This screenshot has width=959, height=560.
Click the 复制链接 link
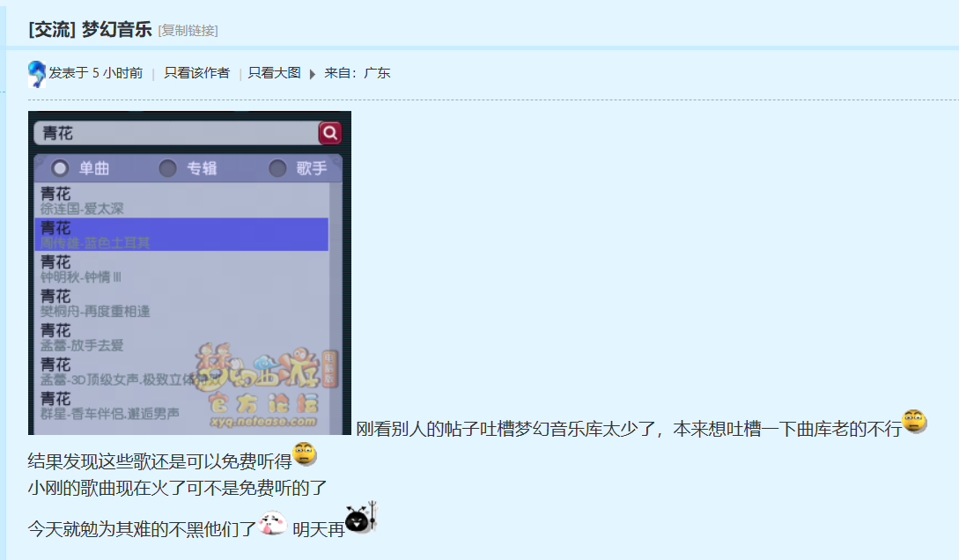[x=188, y=31]
